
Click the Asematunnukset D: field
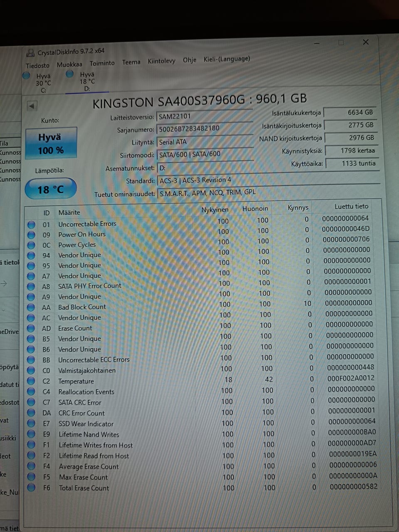(x=268, y=168)
